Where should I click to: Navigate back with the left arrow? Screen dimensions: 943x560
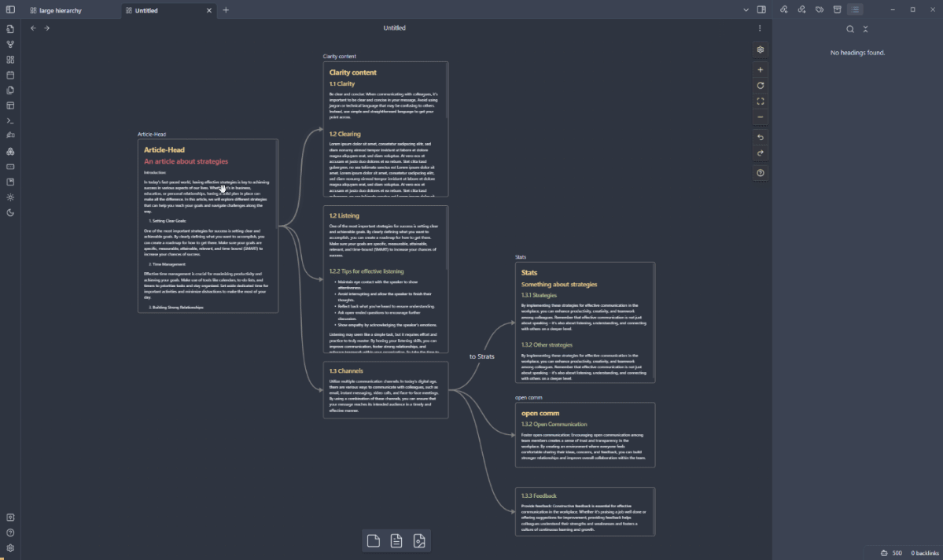click(33, 28)
